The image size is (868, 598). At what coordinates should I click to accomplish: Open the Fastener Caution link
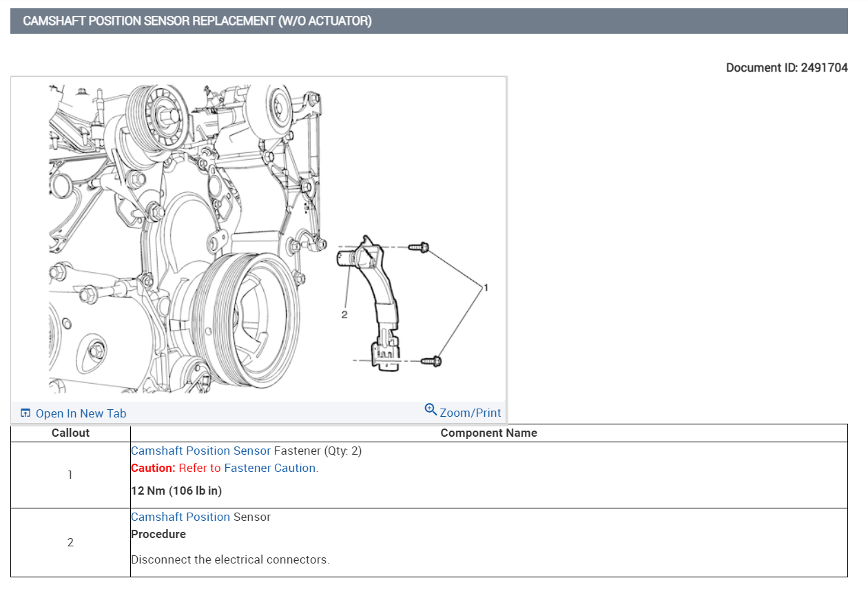point(270,468)
